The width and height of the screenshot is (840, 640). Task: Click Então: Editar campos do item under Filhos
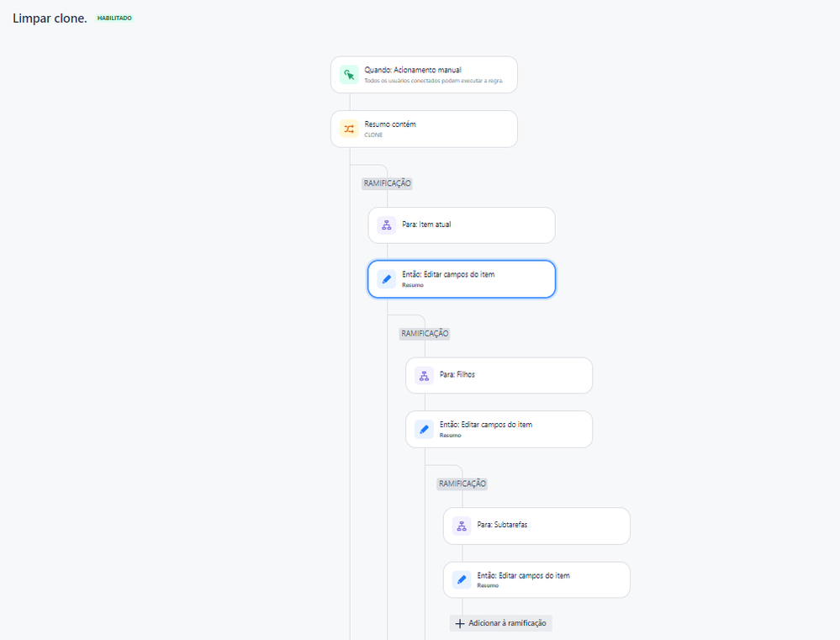point(486,425)
